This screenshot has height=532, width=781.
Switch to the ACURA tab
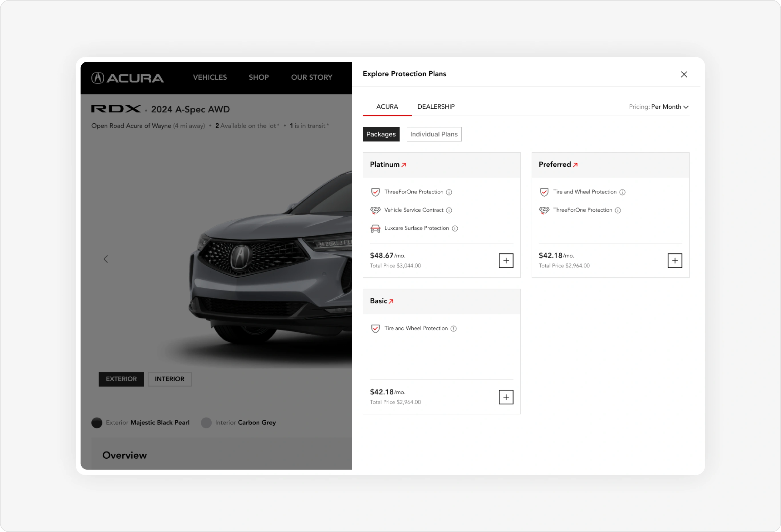click(387, 107)
